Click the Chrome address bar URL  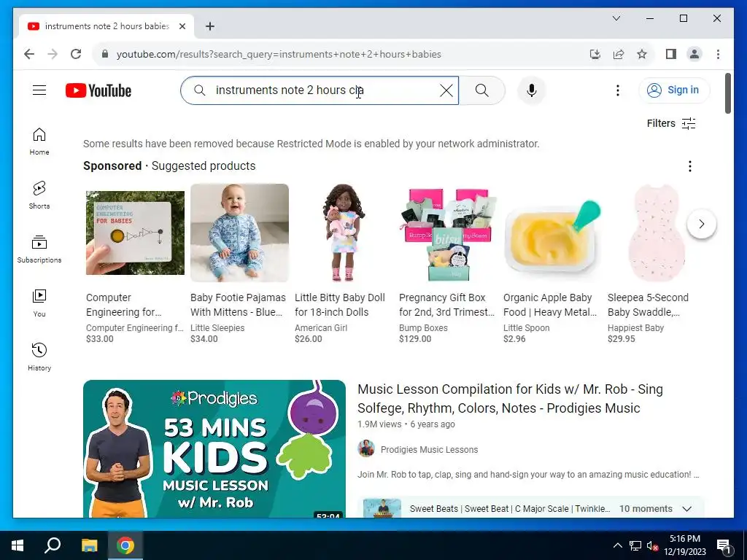pos(279,54)
